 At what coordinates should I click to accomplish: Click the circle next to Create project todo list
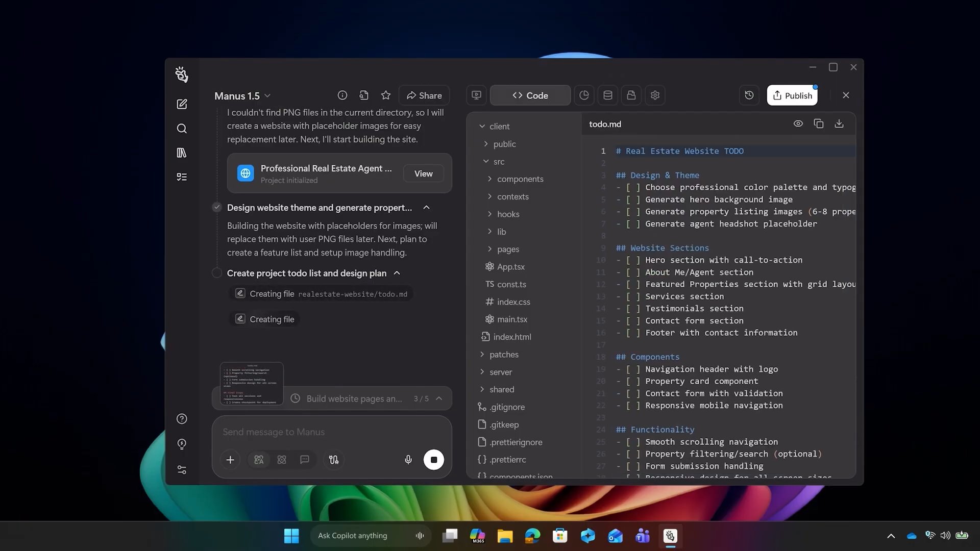tap(216, 273)
